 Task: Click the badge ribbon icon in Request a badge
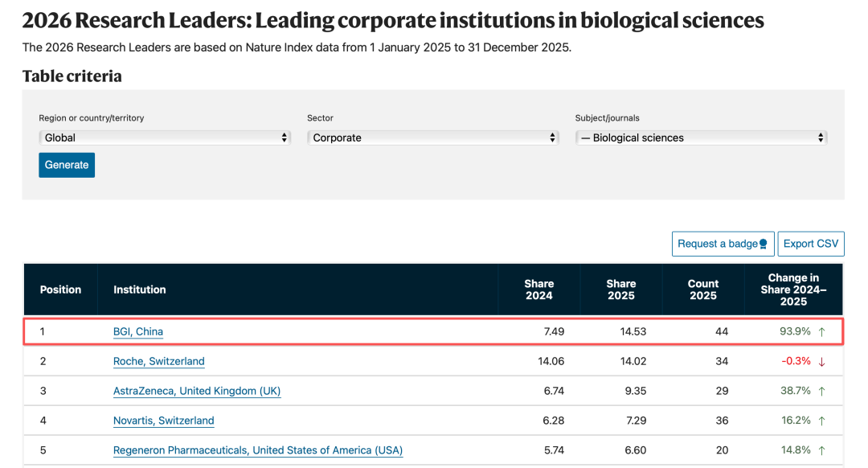[x=763, y=244]
